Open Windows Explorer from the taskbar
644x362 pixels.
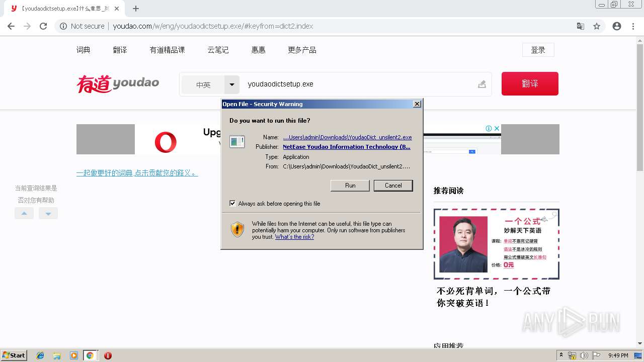coord(57,355)
